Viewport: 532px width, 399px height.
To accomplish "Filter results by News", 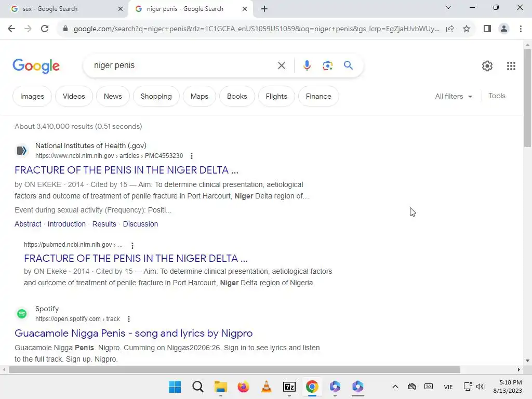I will pos(113,96).
